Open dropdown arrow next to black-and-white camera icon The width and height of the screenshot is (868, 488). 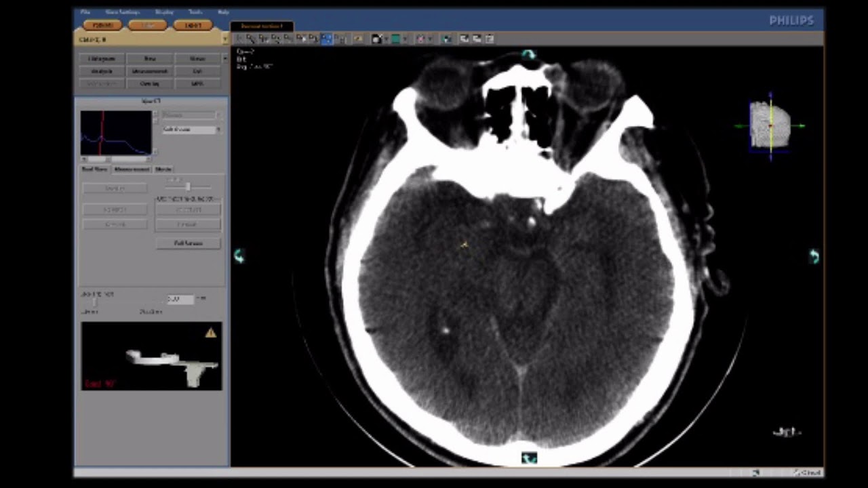(386, 39)
